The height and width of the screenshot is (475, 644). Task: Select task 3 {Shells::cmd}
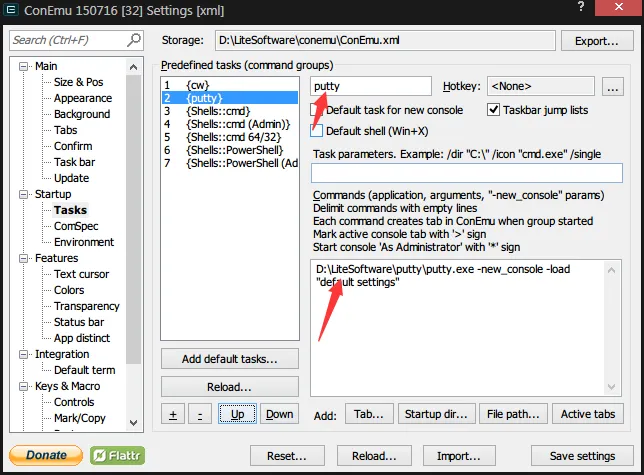point(230,111)
